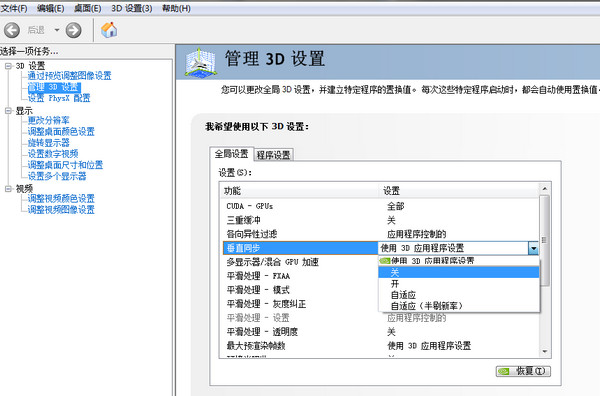The image size is (600, 396).
Task: Choose 开 in vertical sync list
Action: tap(459, 284)
